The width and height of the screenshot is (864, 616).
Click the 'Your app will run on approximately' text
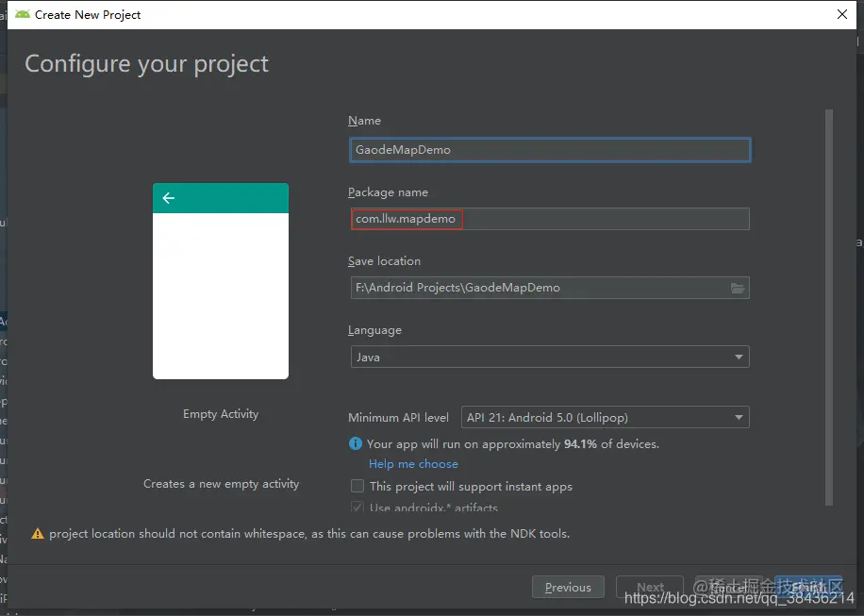click(463, 444)
